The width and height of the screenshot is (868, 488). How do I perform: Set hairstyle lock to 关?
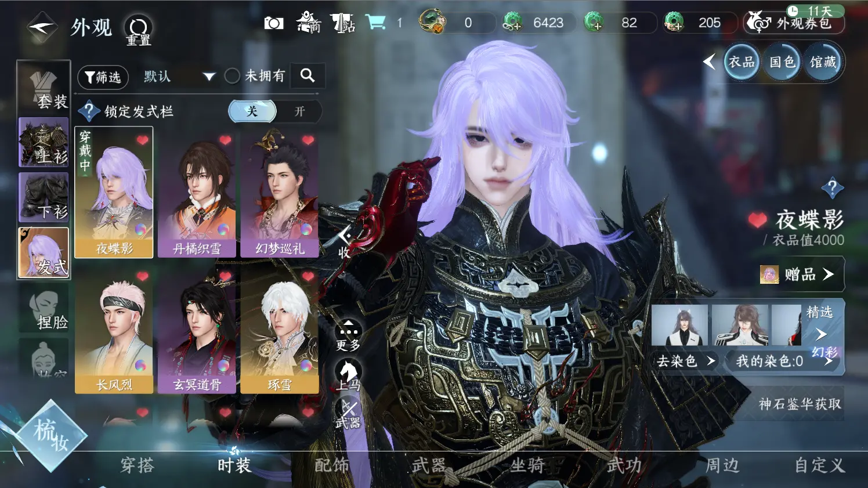[x=252, y=111]
